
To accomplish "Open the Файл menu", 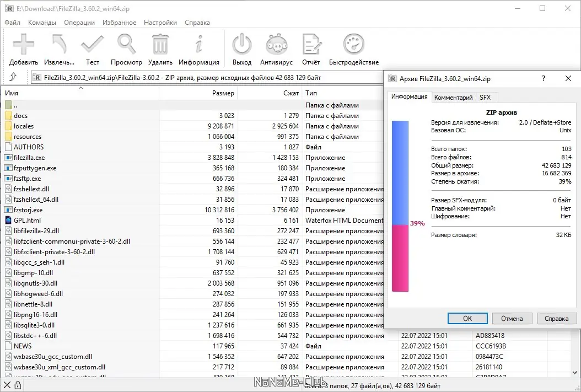I will point(12,23).
